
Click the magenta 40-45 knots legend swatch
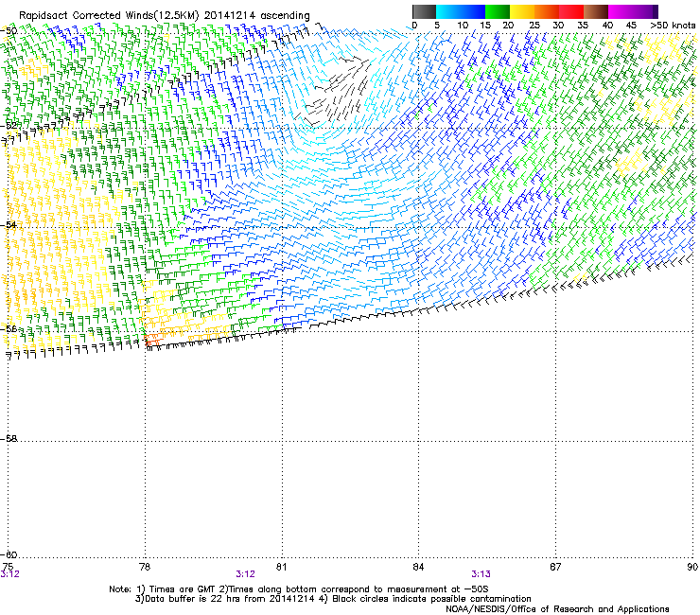click(621, 11)
